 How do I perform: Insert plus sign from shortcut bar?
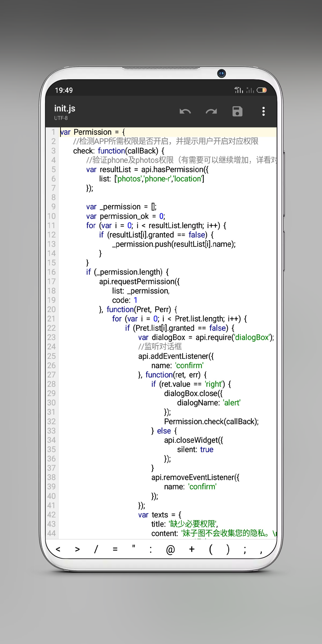[192, 549]
